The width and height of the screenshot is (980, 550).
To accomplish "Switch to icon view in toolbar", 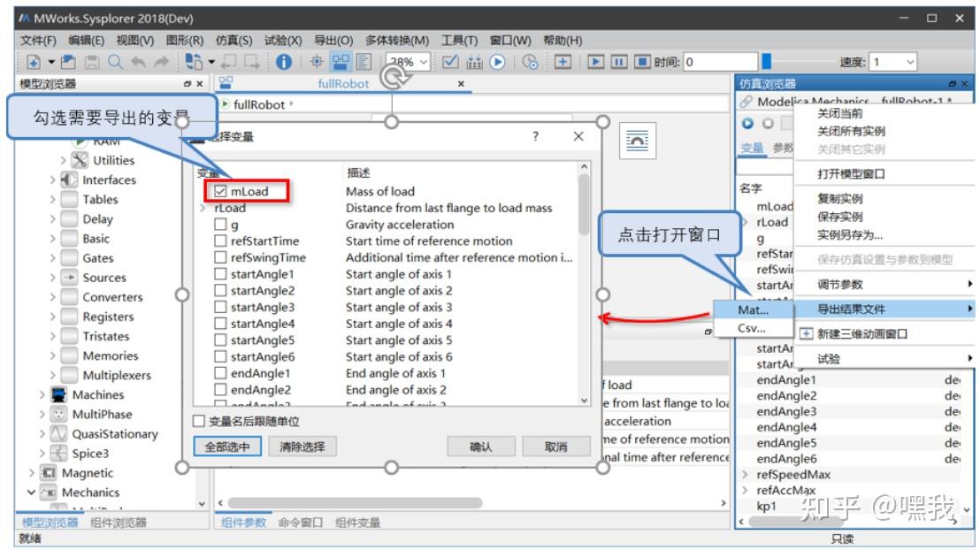I will tap(317, 62).
